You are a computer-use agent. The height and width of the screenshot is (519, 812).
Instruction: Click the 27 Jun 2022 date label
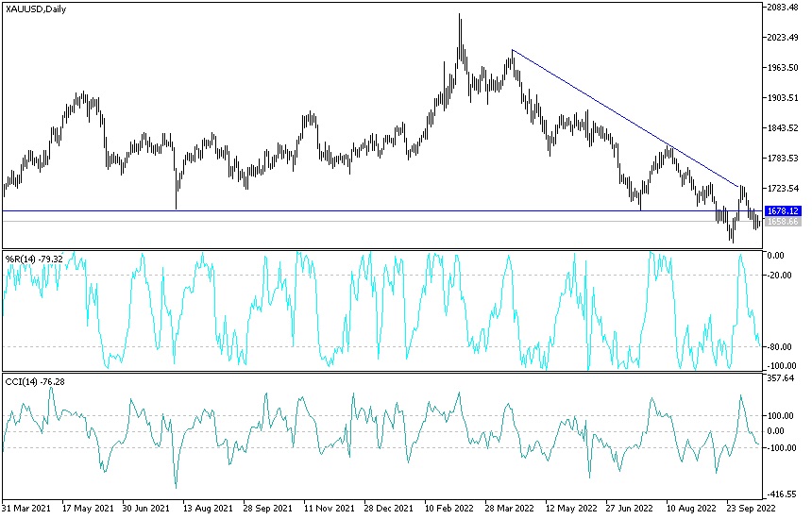630,508
